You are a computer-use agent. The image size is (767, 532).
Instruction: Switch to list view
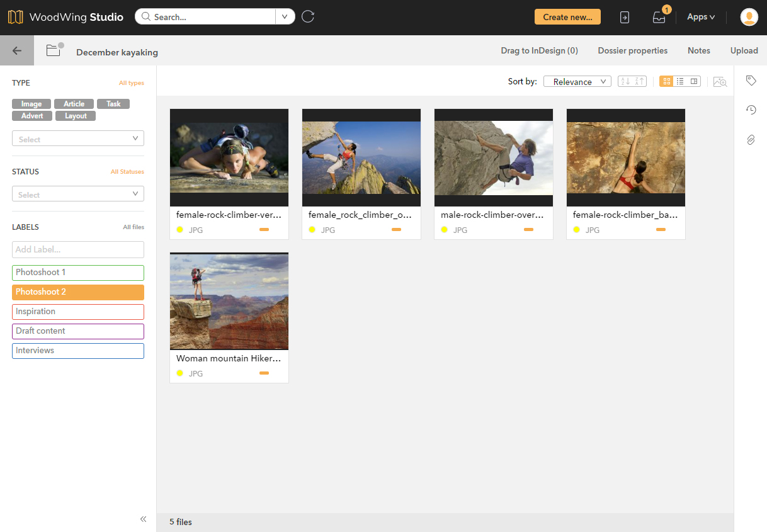click(x=680, y=81)
